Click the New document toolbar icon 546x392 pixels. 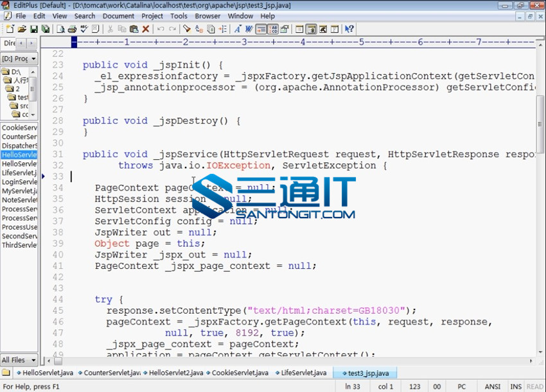(x=9, y=29)
